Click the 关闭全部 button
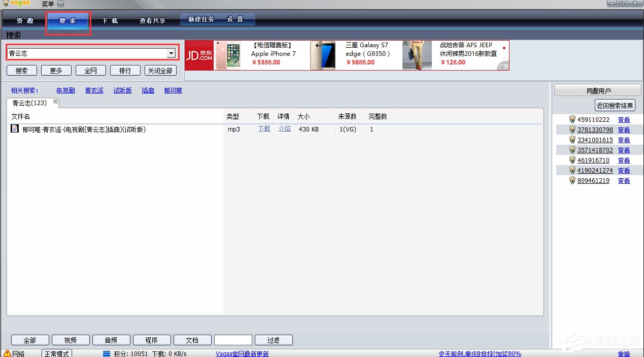Viewport: 644px width, 357px height. pyautogui.click(x=160, y=70)
